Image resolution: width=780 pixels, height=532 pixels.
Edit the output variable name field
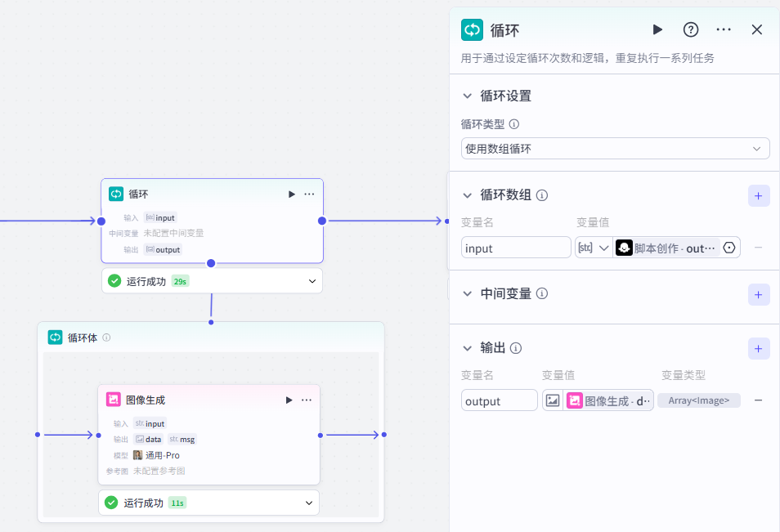click(x=499, y=400)
